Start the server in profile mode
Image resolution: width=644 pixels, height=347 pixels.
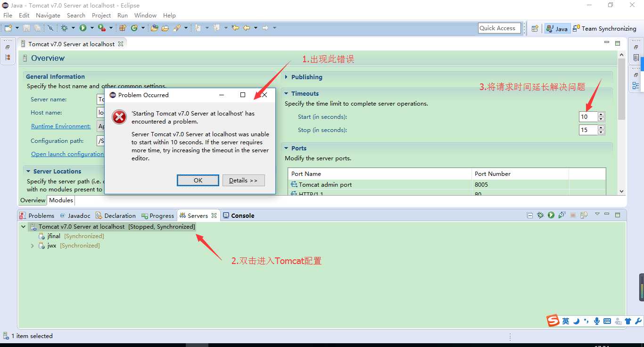[562, 215]
